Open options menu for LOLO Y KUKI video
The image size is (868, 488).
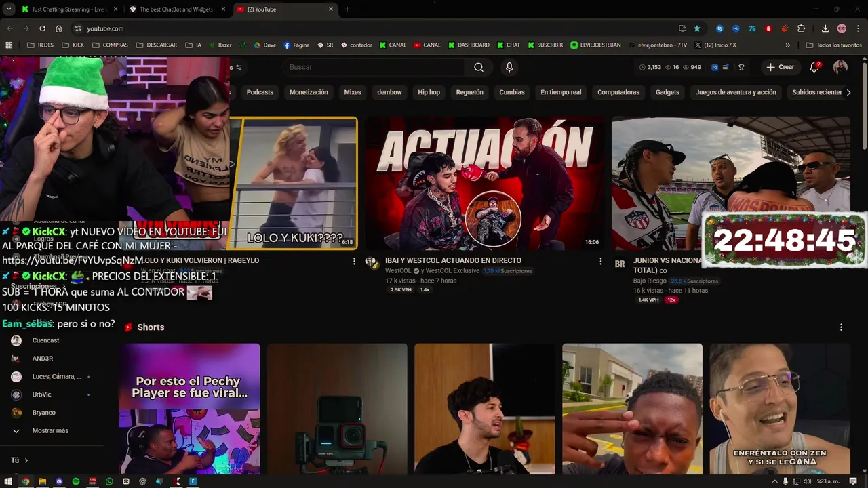(x=354, y=261)
